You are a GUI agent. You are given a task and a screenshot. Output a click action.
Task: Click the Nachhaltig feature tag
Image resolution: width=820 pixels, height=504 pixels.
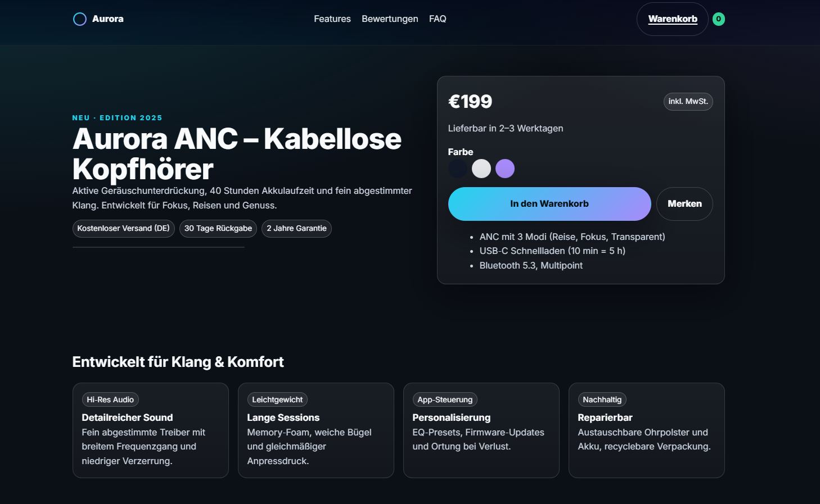pos(602,399)
